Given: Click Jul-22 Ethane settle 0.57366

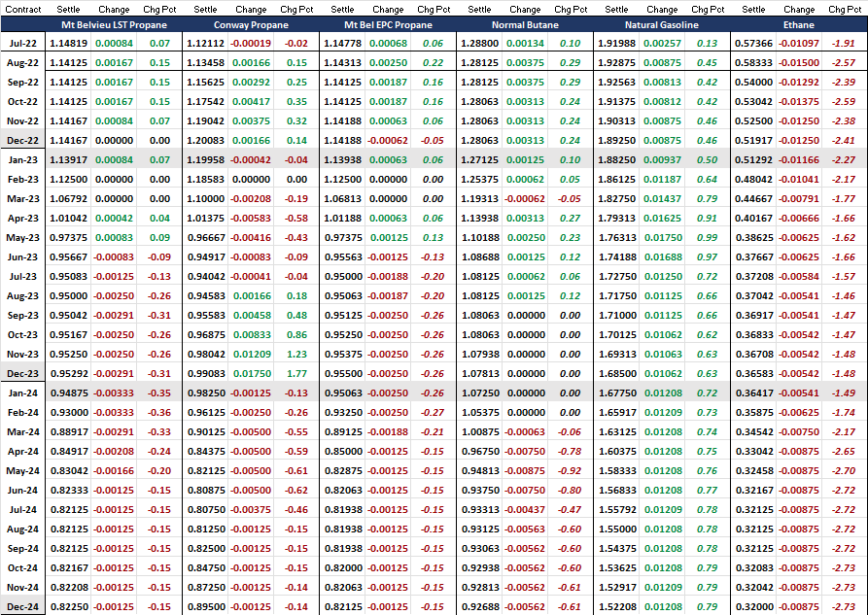Looking at the screenshot, I should [753, 43].
